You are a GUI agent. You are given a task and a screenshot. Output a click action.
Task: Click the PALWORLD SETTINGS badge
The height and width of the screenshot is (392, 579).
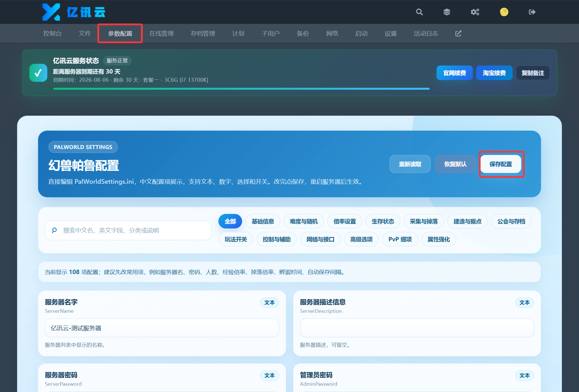[x=83, y=147]
